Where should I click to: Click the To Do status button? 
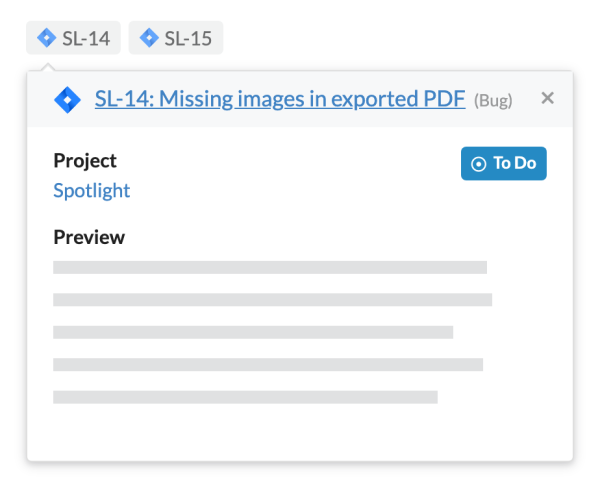503,164
